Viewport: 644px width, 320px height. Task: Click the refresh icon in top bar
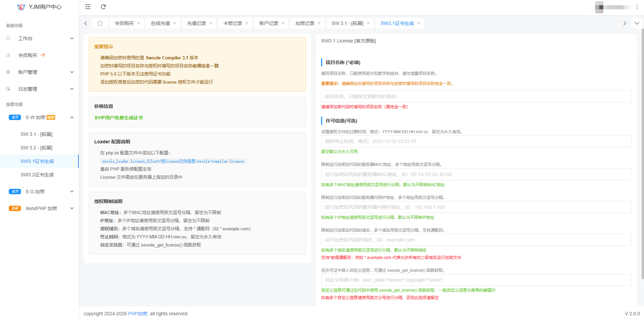click(x=103, y=7)
